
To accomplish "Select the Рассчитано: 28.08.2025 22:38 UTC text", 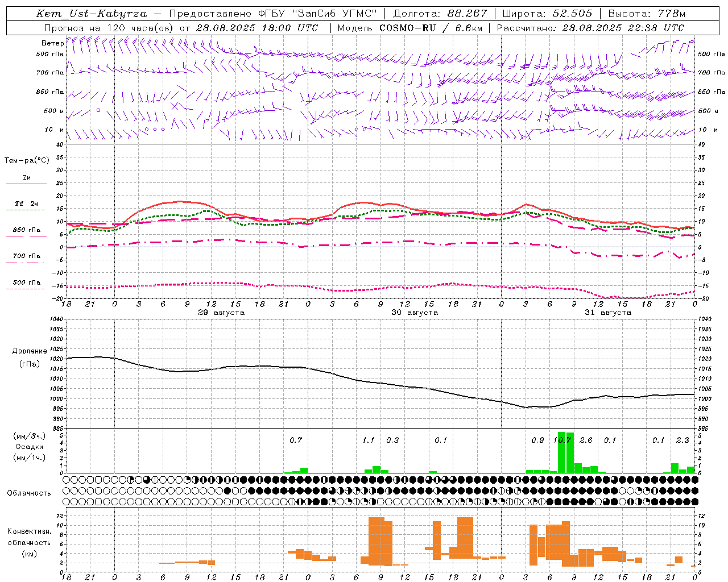I will coord(590,28).
